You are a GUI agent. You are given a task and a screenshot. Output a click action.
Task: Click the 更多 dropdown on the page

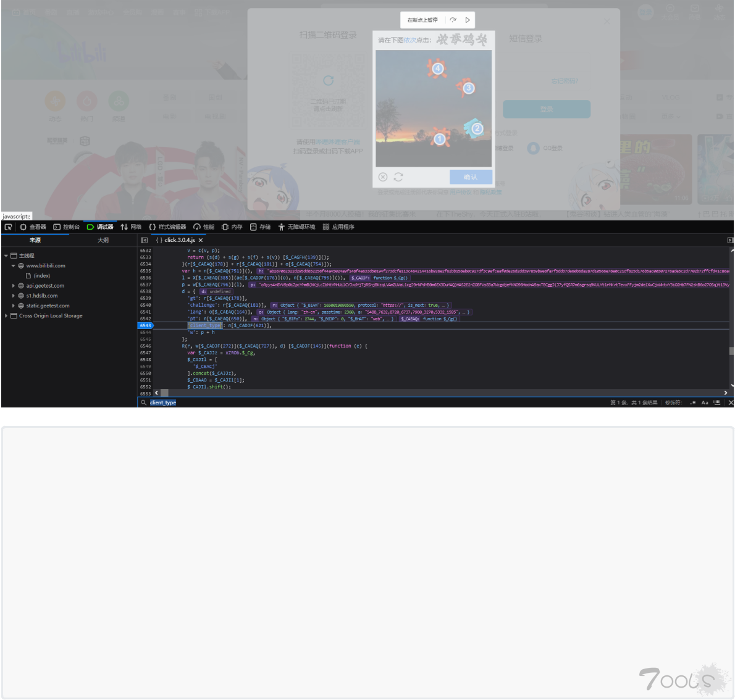[670, 116]
